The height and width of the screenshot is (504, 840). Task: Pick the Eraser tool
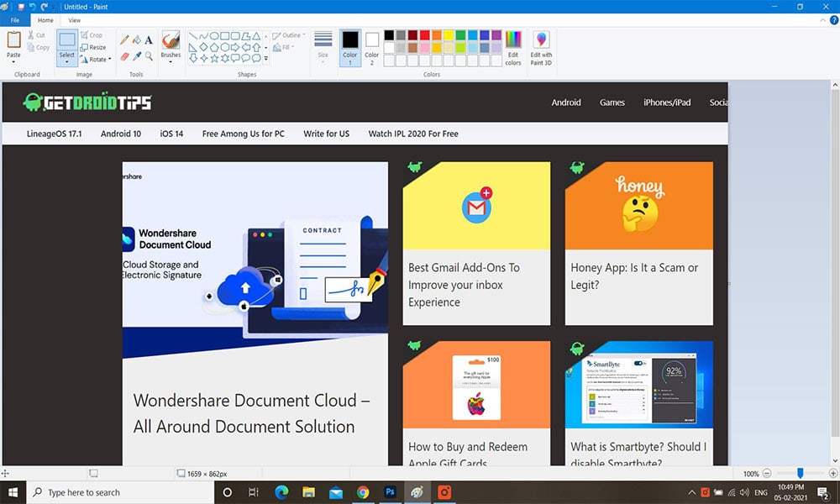[124, 56]
